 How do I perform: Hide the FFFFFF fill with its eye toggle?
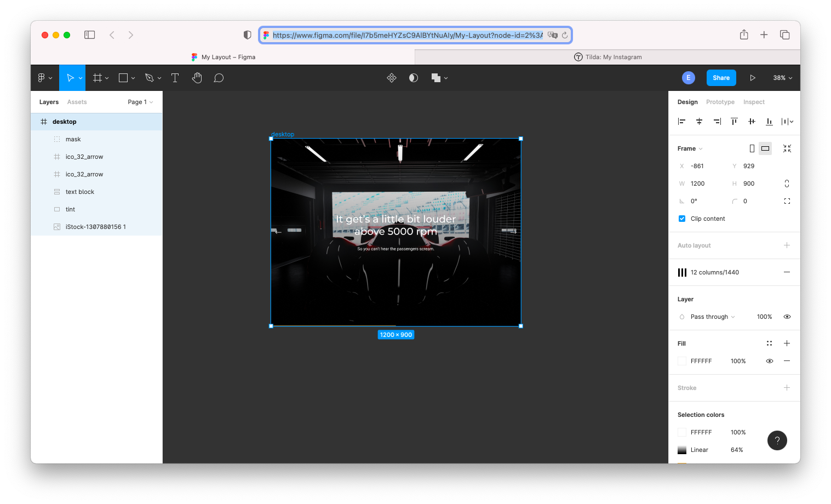pos(770,360)
